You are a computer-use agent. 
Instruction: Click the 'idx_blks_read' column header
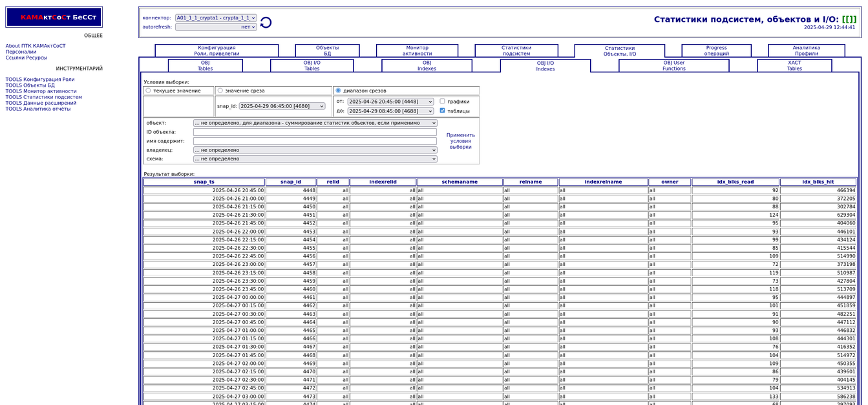click(x=735, y=182)
